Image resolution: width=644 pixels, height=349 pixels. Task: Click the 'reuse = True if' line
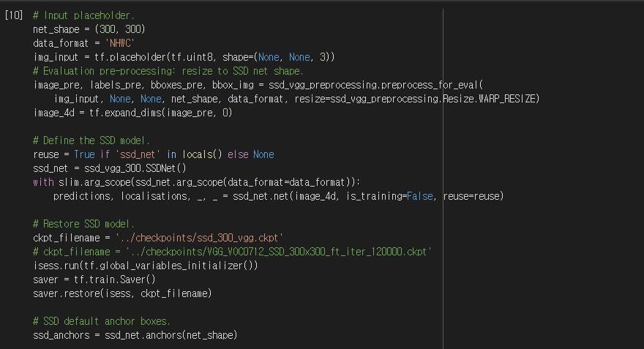pyautogui.click(x=154, y=154)
